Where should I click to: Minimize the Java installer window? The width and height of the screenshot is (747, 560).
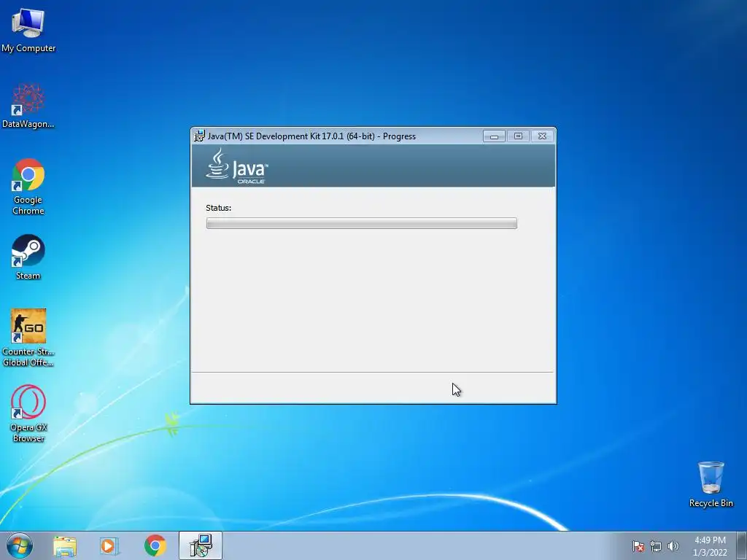(x=494, y=136)
